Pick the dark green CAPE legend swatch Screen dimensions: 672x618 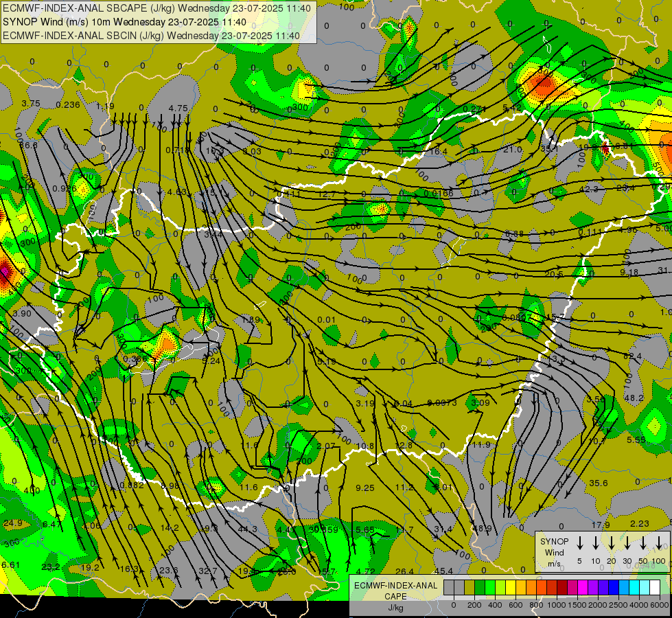coord(480,588)
